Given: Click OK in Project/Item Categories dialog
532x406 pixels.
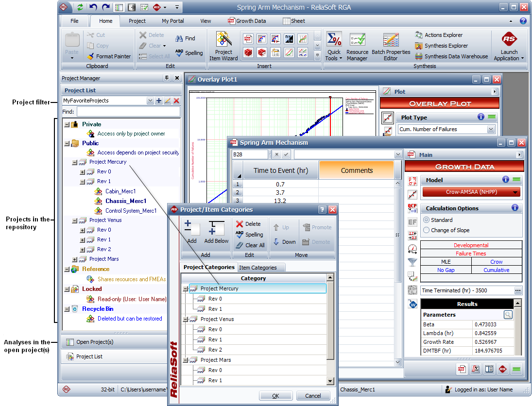Looking at the screenshot, I should [x=275, y=396].
